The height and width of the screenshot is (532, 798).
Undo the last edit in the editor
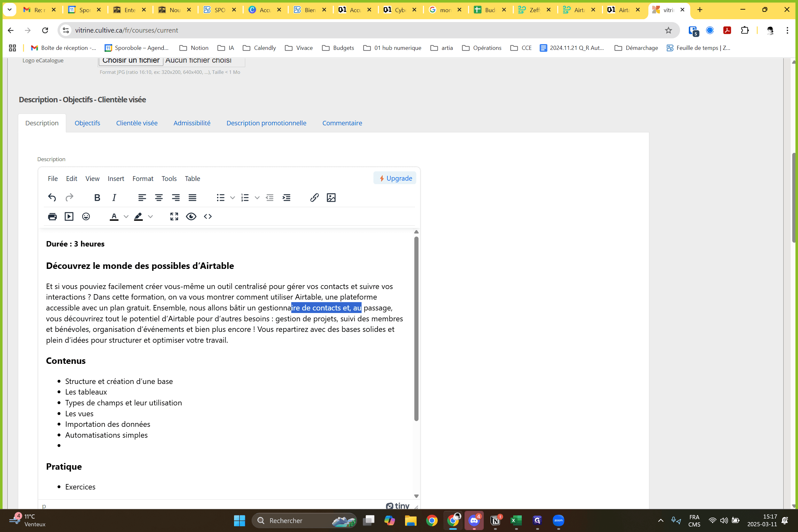[52, 198]
